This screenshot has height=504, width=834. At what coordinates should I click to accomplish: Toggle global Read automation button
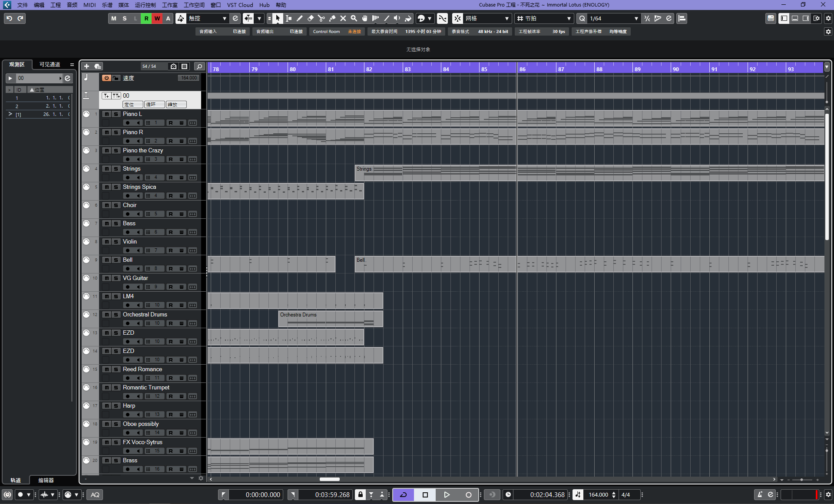[x=146, y=18]
